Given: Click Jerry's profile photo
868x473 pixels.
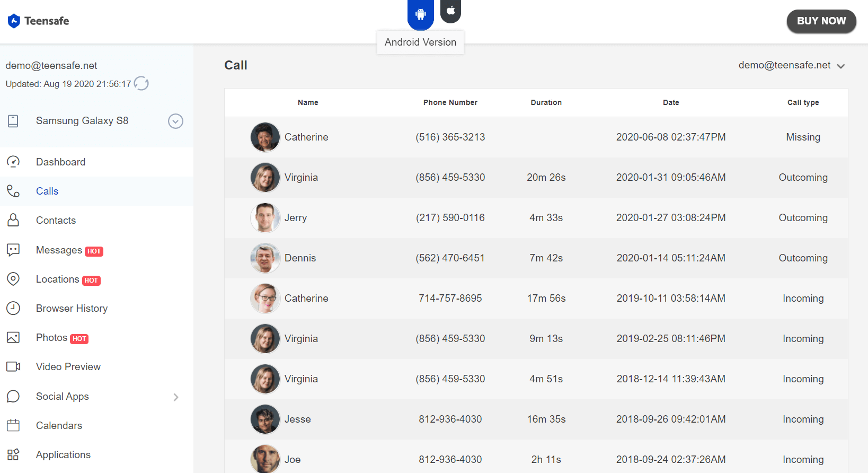Looking at the screenshot, I should tap(265, 218).
